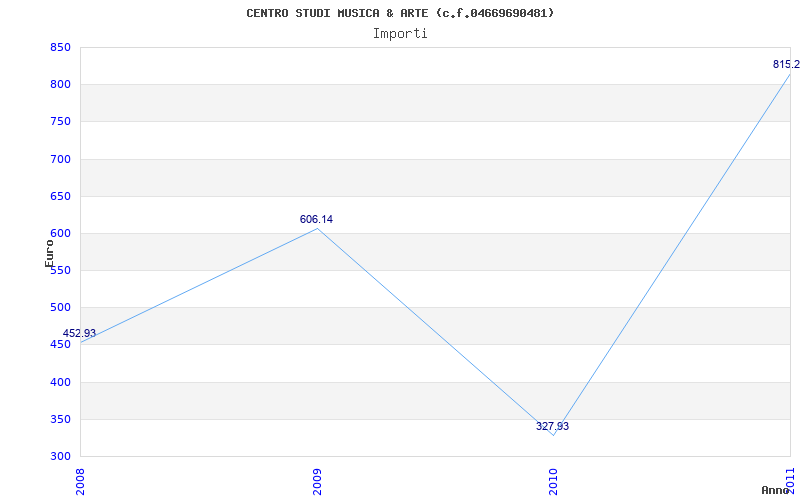Click the 800 y-axis tick label
The image size is (800, 500).
[60, 85]
